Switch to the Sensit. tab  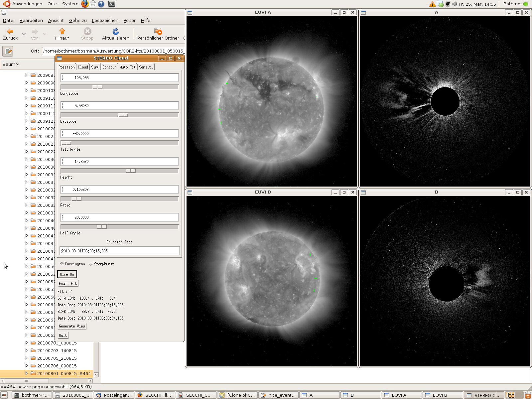[x=146, y=67]
